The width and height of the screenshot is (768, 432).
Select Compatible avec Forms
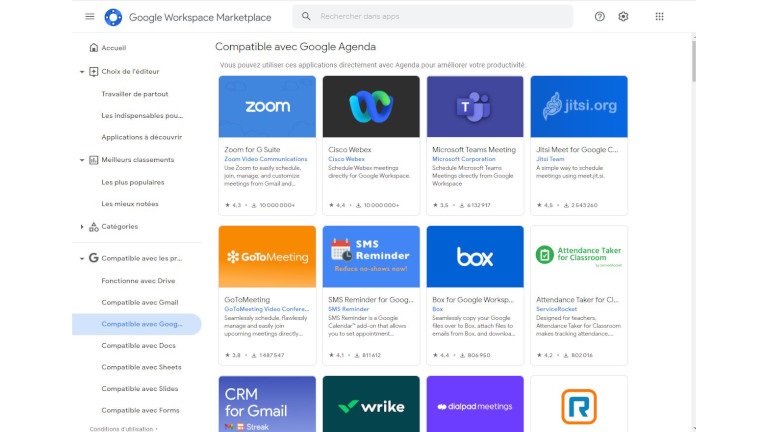pos(140,410)
